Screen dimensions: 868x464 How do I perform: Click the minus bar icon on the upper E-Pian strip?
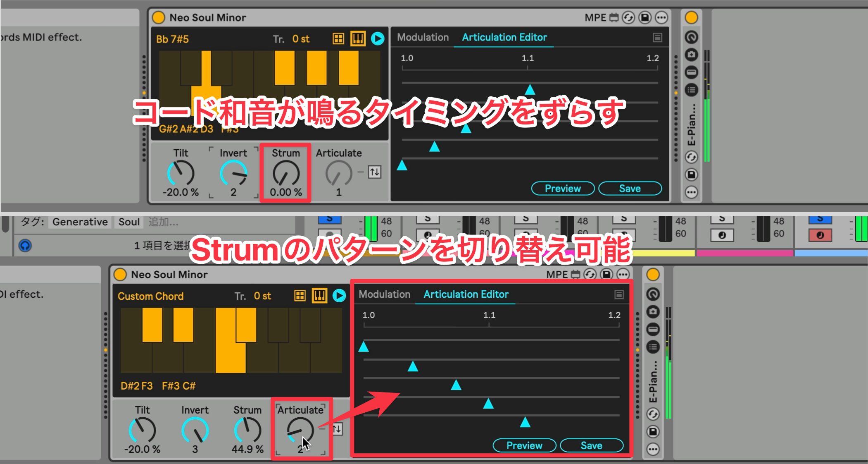[x=691, y=72]
